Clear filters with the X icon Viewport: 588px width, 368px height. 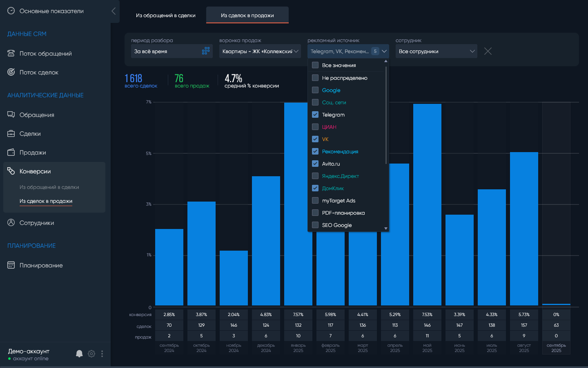click(488, 51)
